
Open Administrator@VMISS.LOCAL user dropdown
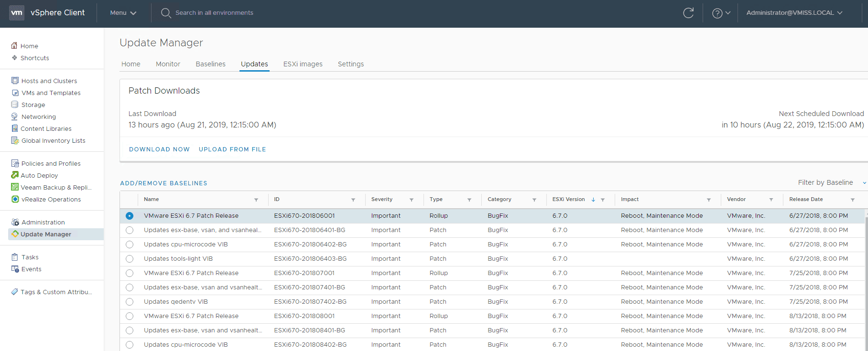tap(794, 13)
